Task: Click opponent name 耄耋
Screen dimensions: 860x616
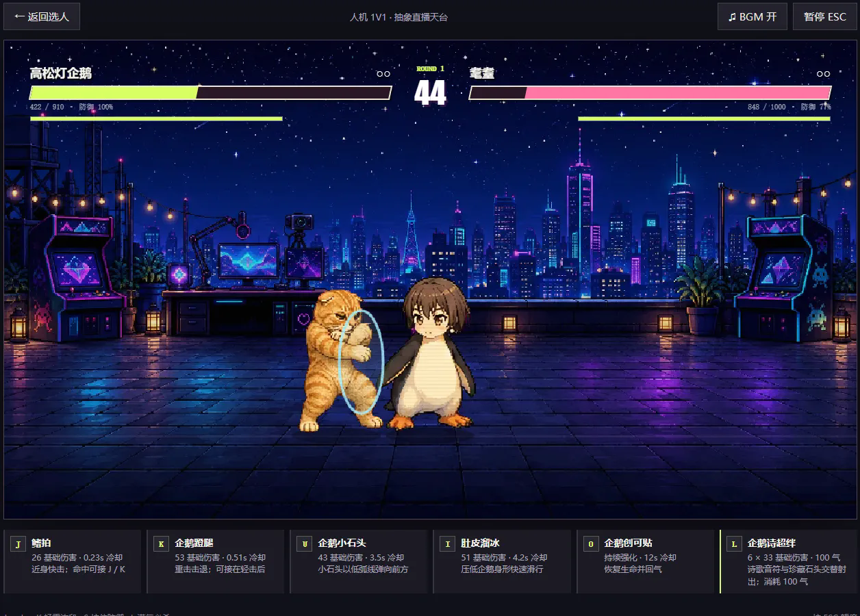Action: point(482,73)
